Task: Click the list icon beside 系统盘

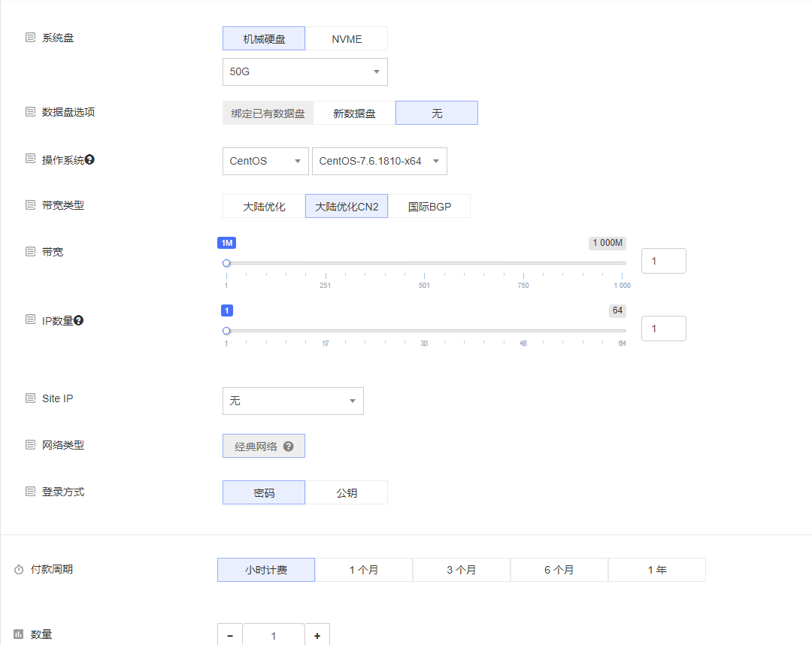Action: [31, 38]
